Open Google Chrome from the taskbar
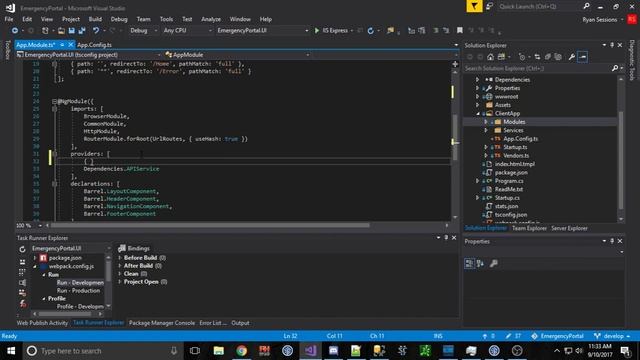The width and height of the screenshot is (640, 360). tap(242, 351)
